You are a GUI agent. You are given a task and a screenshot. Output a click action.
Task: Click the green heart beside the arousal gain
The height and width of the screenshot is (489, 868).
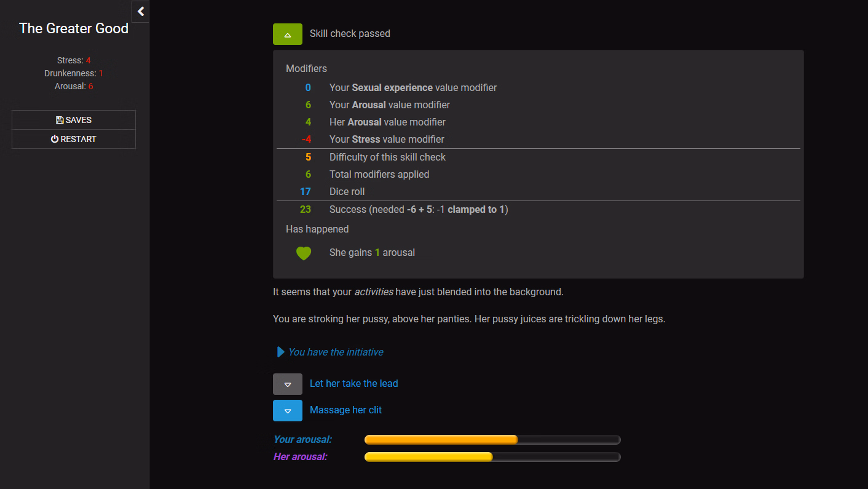coord(303,252)
